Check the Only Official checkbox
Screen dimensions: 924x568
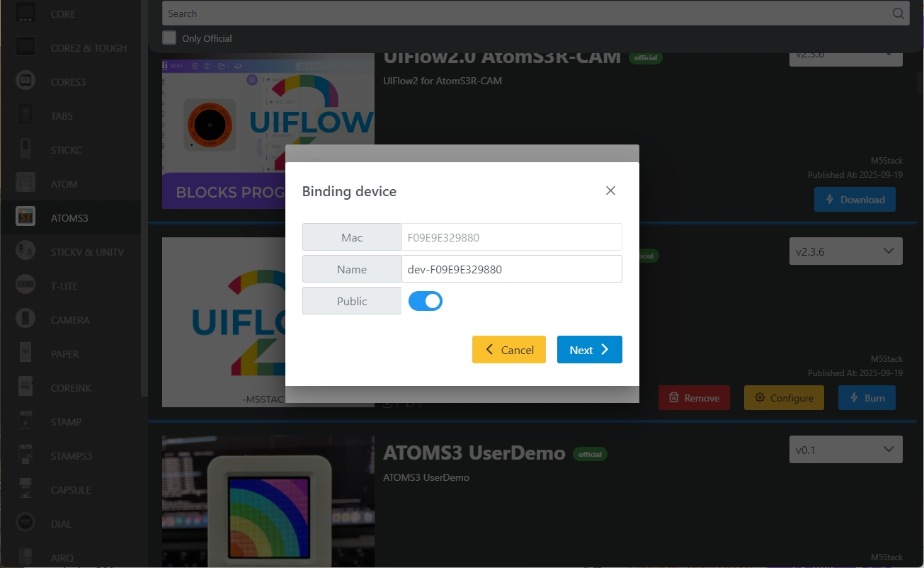click(x=169, y=38)
